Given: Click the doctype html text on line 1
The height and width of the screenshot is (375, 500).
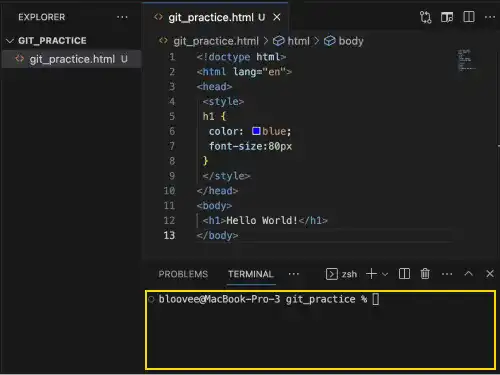Looking at the screenshot, I should pos(241,57).
